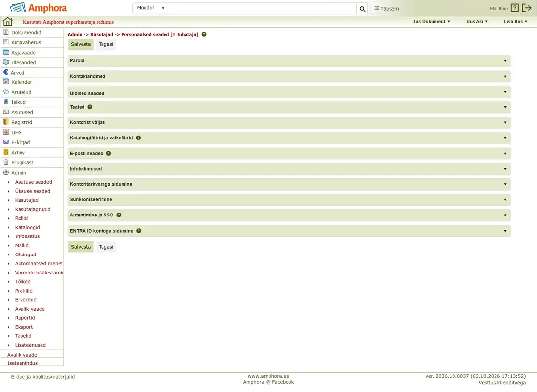Go to the home page icon
Screen dimensions: 537x392
[x=7, y=21]
